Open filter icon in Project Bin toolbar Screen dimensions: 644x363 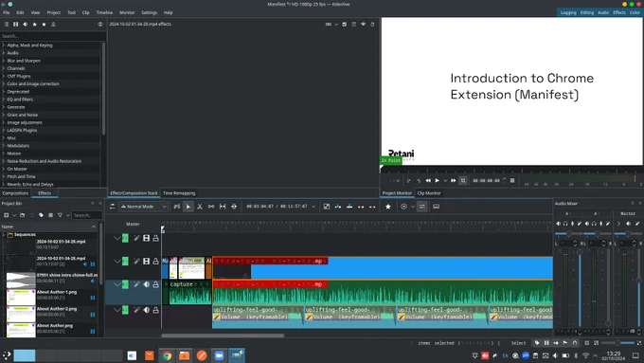60,215
